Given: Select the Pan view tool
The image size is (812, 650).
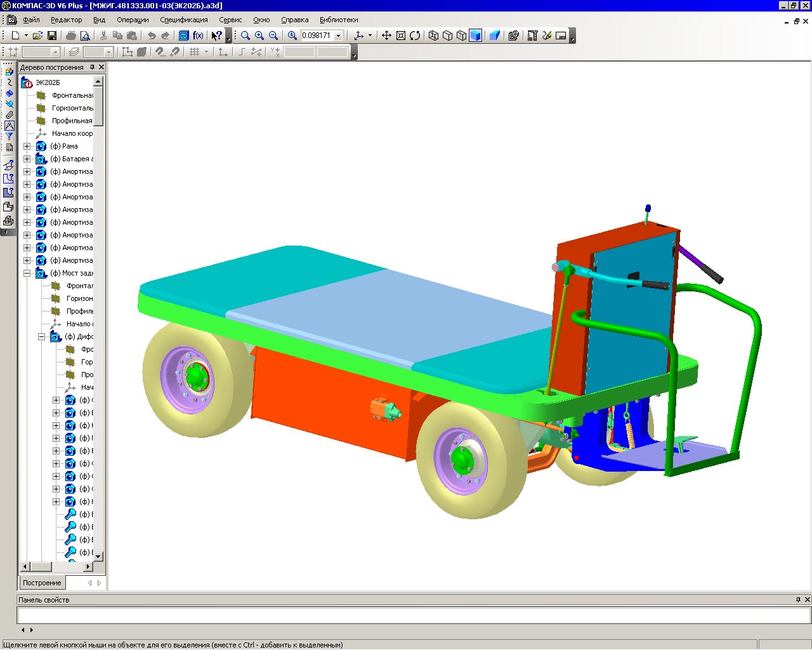Looking at the screenshot, I should 386,36.
